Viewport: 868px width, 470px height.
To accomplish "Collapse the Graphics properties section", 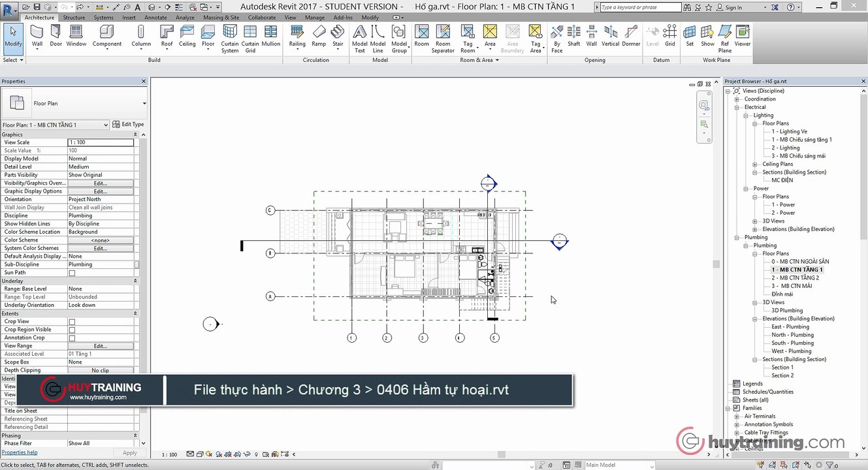I will [x=136, y=134].
